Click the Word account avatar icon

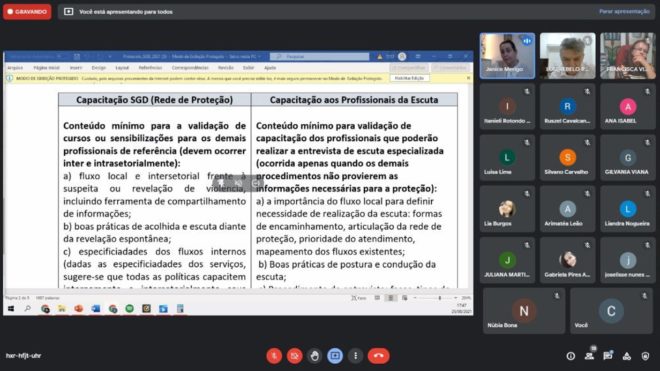point(402,56)
